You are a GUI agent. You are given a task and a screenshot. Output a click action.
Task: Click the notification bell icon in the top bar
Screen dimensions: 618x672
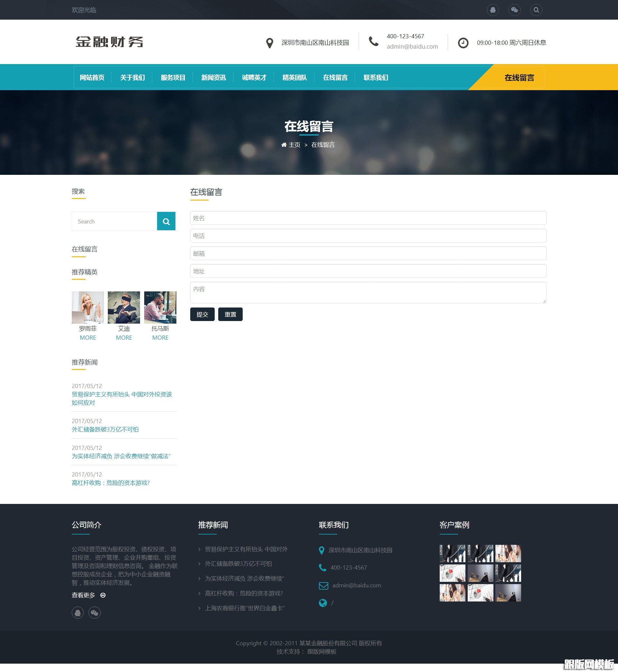pyautogui.click(x=493, y=10)
